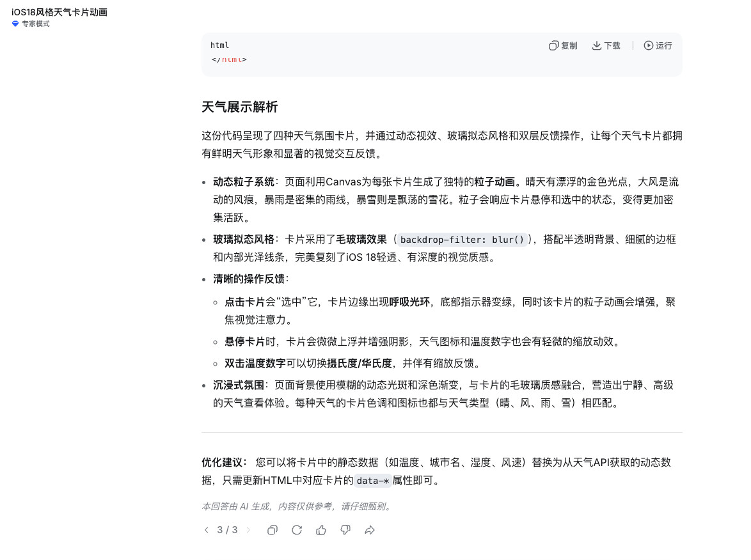Screen dimensions: 751x560
Task: Click the bold text 优化建议
Action: click(x=222, y=462)
